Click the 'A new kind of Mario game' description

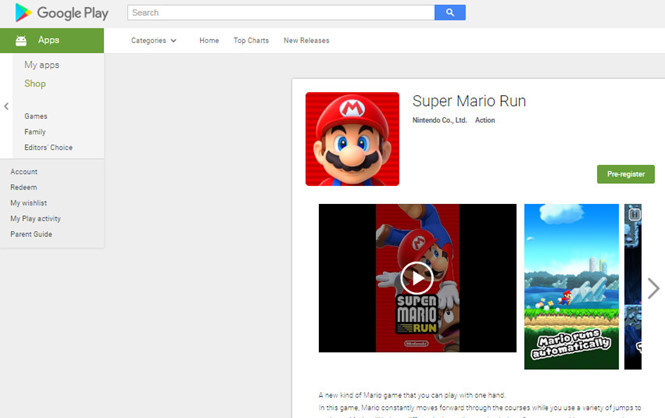point(411,395)
